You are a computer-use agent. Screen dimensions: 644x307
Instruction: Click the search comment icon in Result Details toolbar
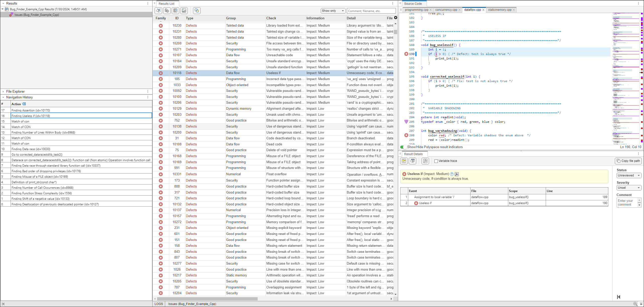coord(412,161)
